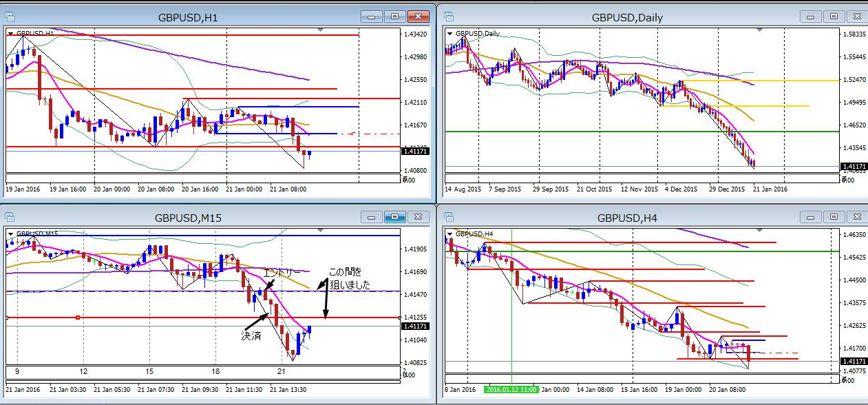Minimize the GBPUSD,Daily chart window

[813, 17]
